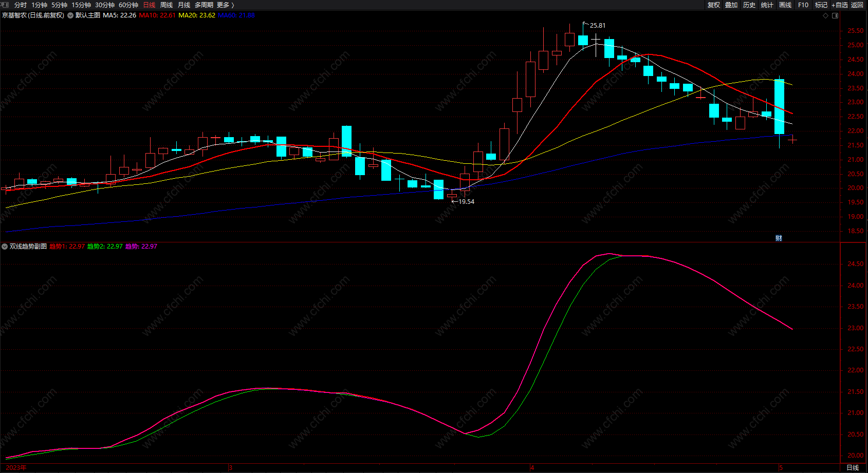
Task: Click the magenta 趋势: 22.97 value
Action: click(141, 247)
